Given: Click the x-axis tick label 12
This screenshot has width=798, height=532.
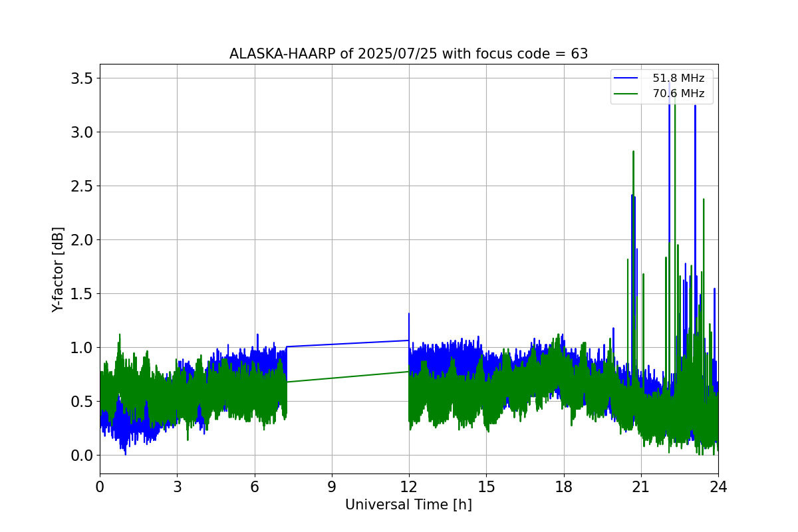Looking at the screenshot, I should [x=409, y=486].
